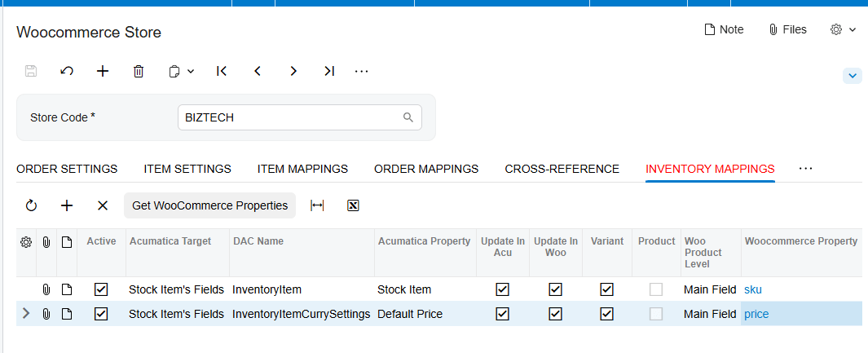Image resolution: width=868 pixels, height=353 pixels.
Task: Open note for the Stock Item row
Action: (67, 289)
